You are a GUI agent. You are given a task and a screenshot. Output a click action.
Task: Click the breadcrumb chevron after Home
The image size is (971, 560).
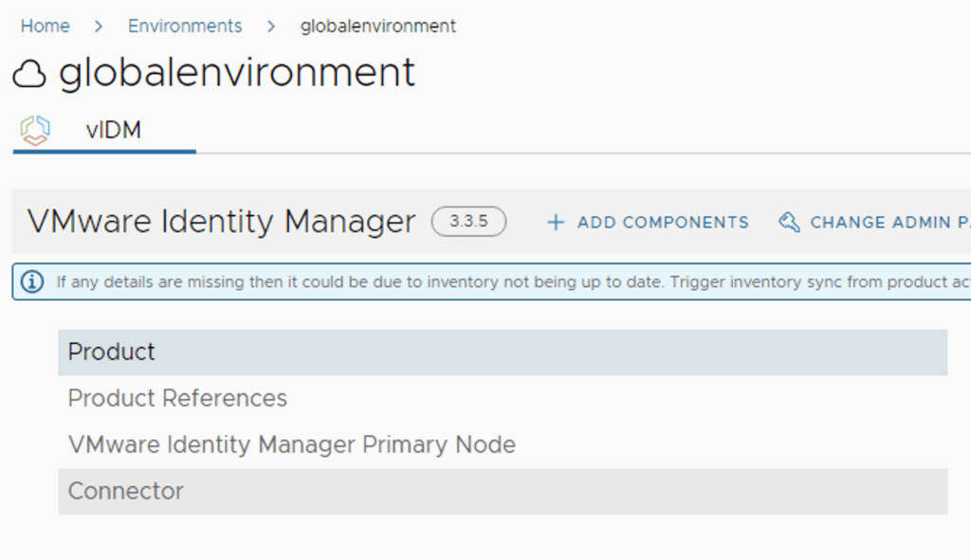click(x=99, y=27)
